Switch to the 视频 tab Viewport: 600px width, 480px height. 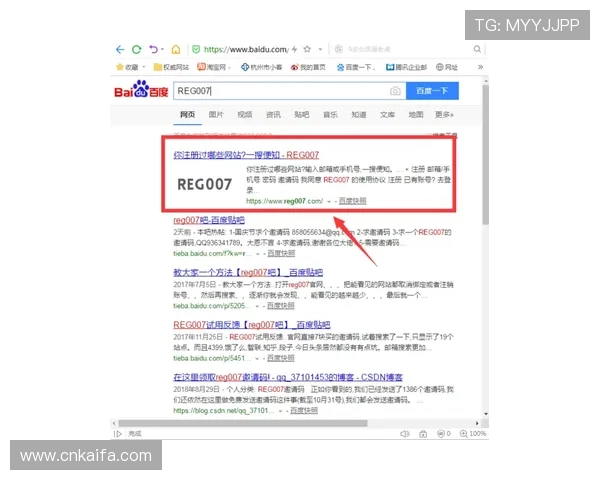(245, 114)
